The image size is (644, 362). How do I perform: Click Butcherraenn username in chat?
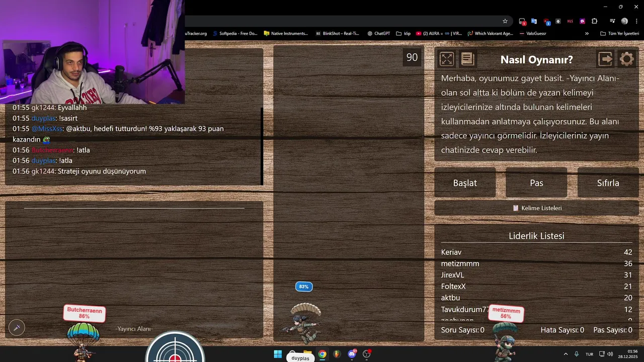52,150
